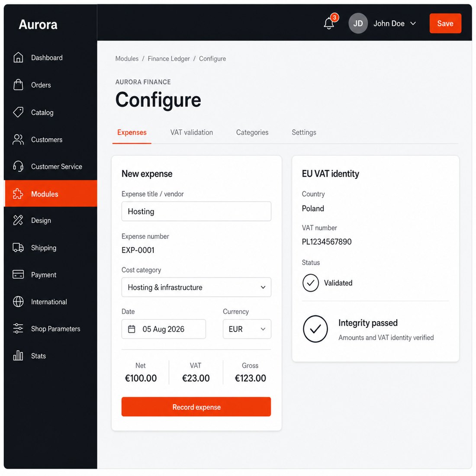Viewport: 476px width, 476px height.
Task: Click the Dashboard home icon
Action: 18,58
